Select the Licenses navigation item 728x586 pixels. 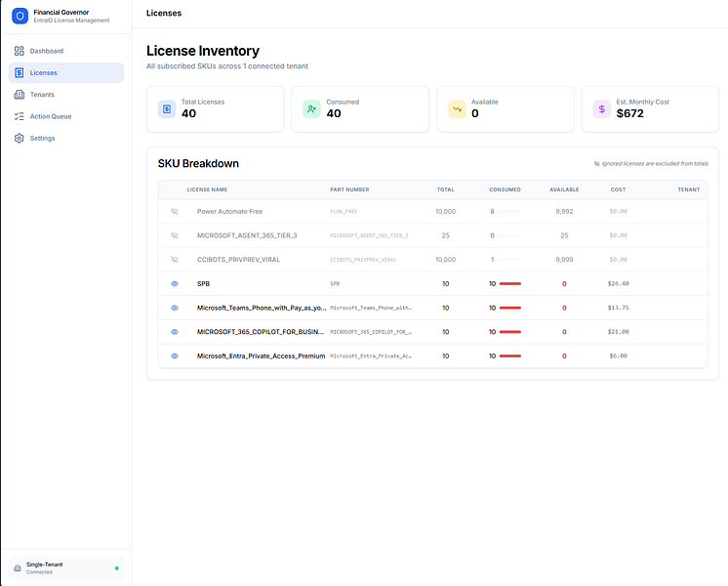tap(66, 72)
